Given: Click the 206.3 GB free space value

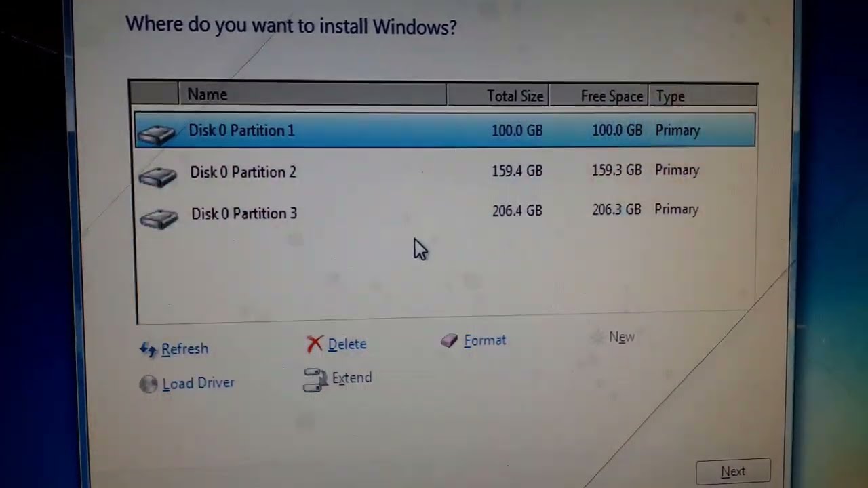Looking at the screenshot, I should pyautogui.click(x=616, y=210).
